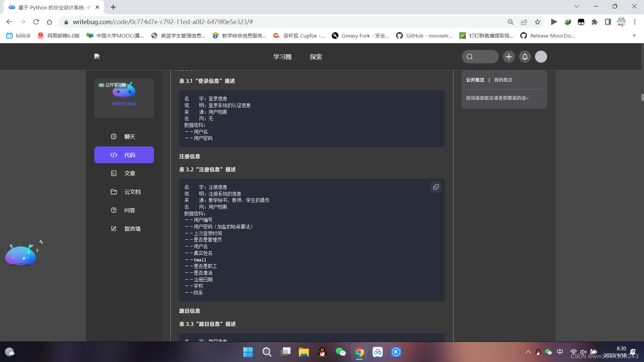The height and width of the screenshot is (362, 644).
Task: Copy table 3.2 code block content
Action: pos(436,187)
